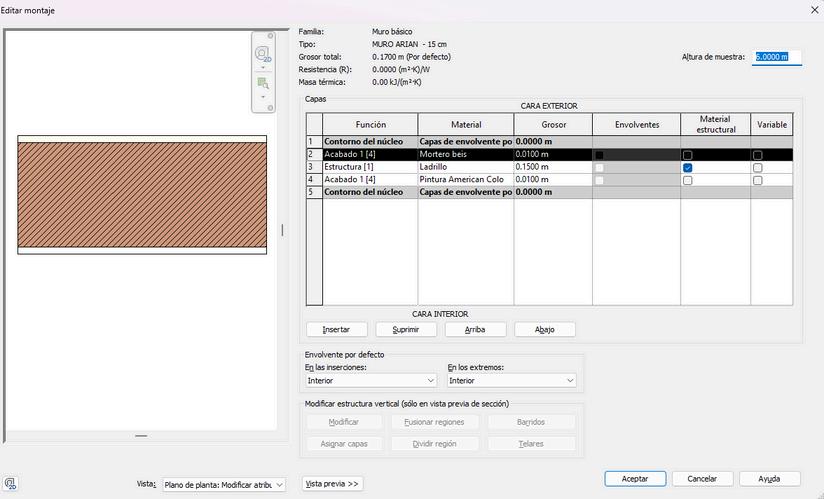Click the Cancelar button
The width and height of the screenshot is (824, 499).
(702, 479)
